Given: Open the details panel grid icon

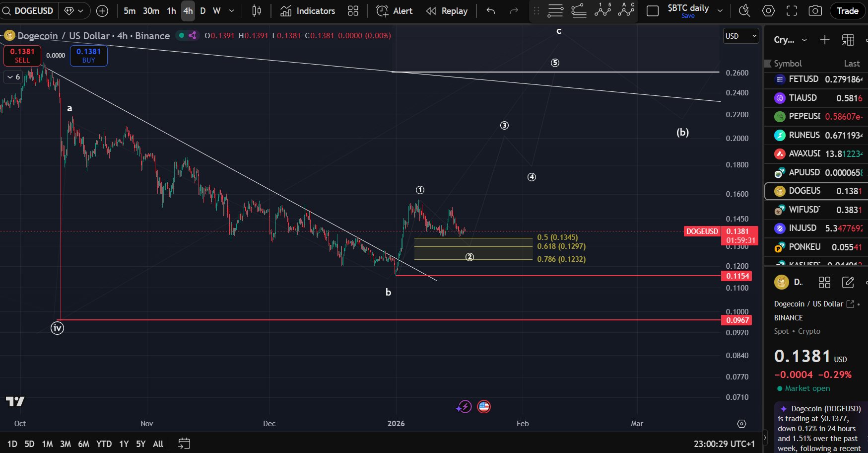Looking at the screenshot, I should pos(824,283).
